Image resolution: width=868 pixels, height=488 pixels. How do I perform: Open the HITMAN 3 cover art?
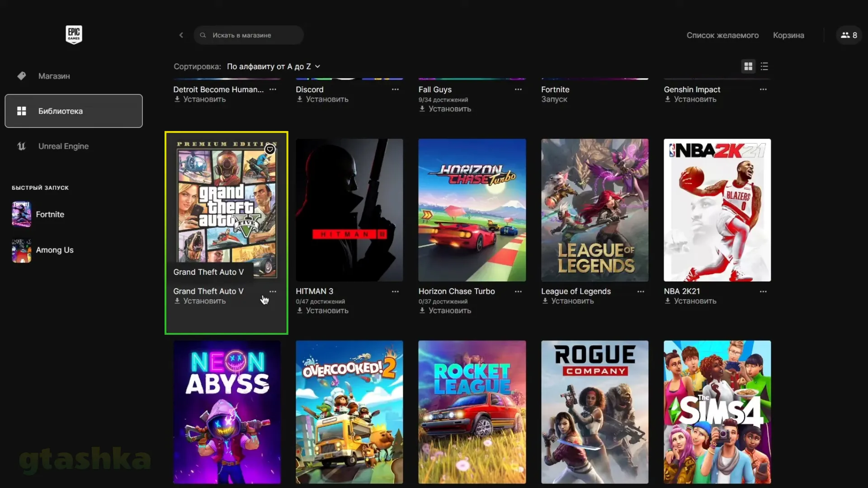349,210
